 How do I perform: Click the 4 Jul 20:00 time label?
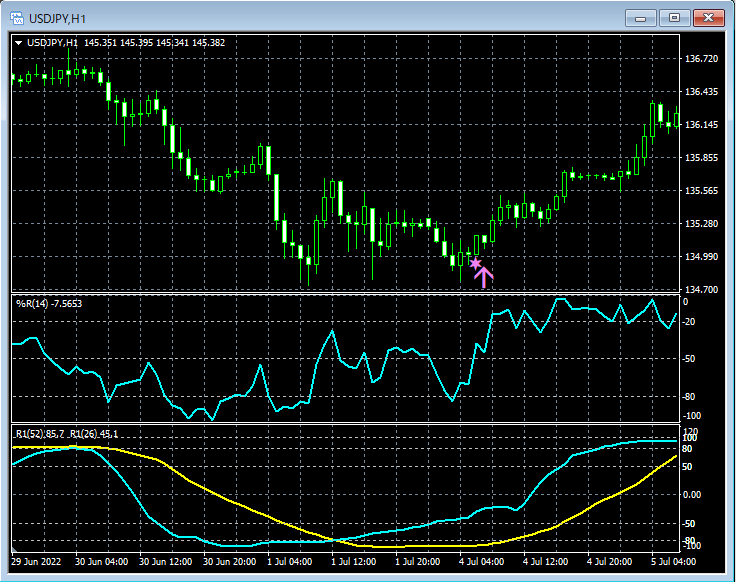tap(609, 562)
